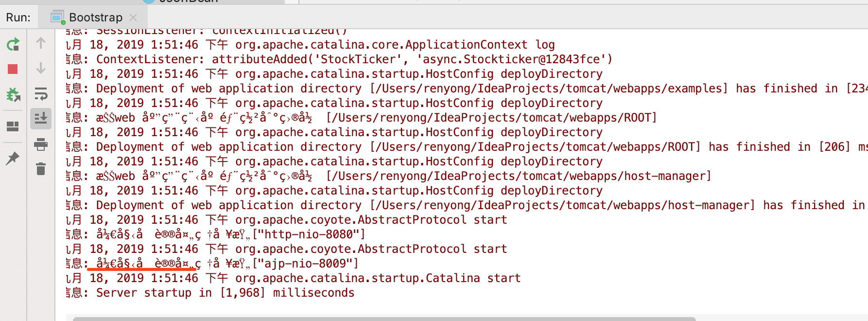The image size is (868, 321).
Task: Click the Rerun Bootstrap icon
Action: [13, 45]
